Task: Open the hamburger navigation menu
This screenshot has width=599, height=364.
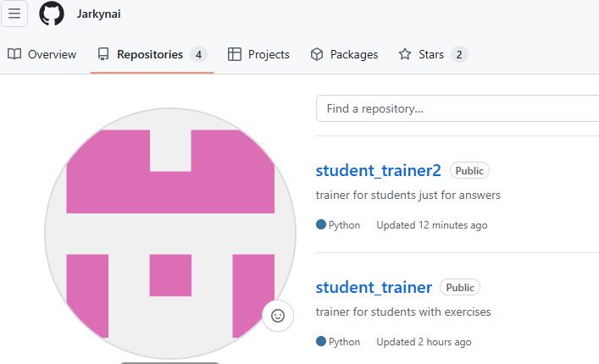Action: click(14, 14)
